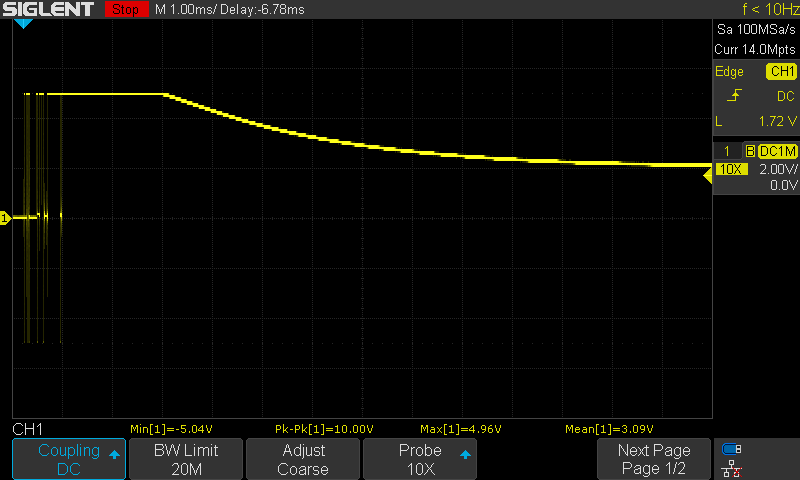Image resolution: width=800 pixels, height=480 pixels.
Task: Click the disconnected LAN network icon
Action: (x=732, y=469)
